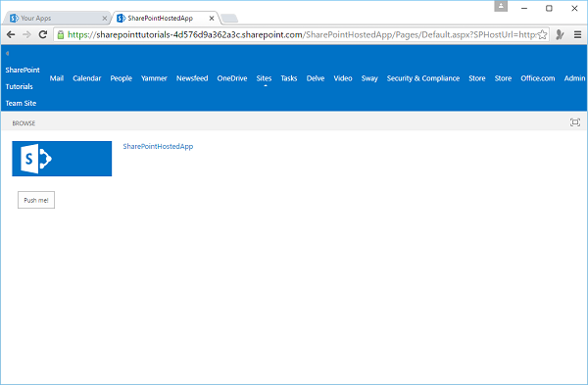Click the Push me! button
588x385 pixels.
point(36,200)
